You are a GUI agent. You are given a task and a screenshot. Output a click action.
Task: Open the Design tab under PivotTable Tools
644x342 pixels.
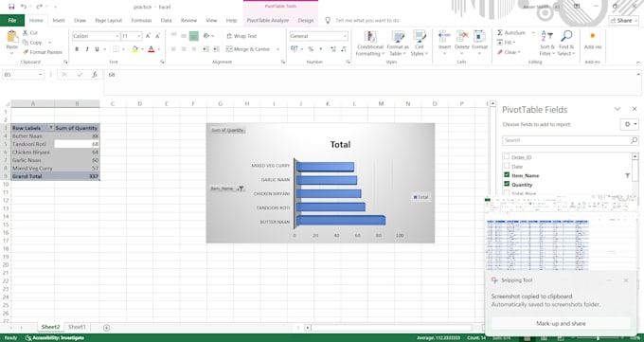click(306, 20)
